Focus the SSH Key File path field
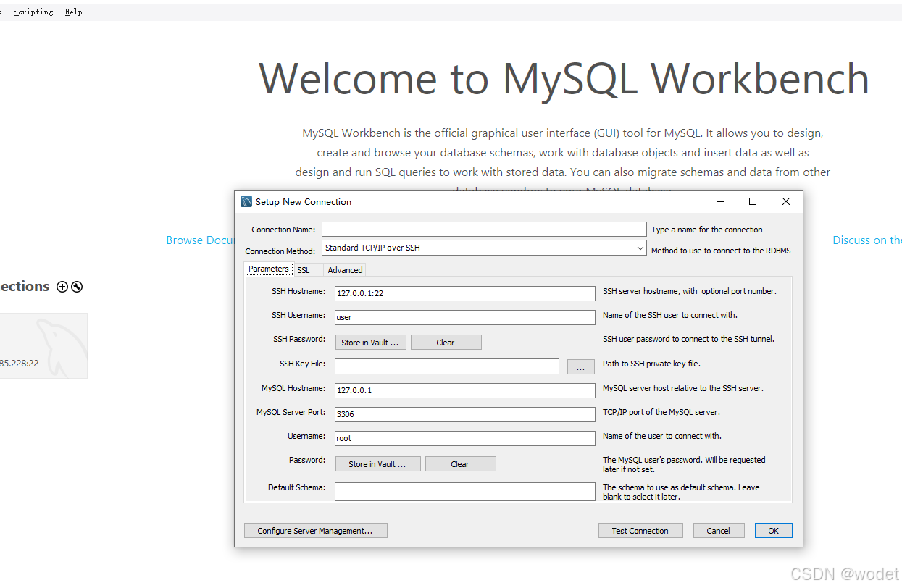The image size is (902, 588). click(447, 366)
